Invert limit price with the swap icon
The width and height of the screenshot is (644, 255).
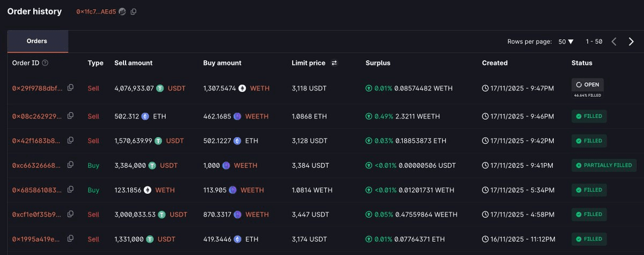click(334, 63)
